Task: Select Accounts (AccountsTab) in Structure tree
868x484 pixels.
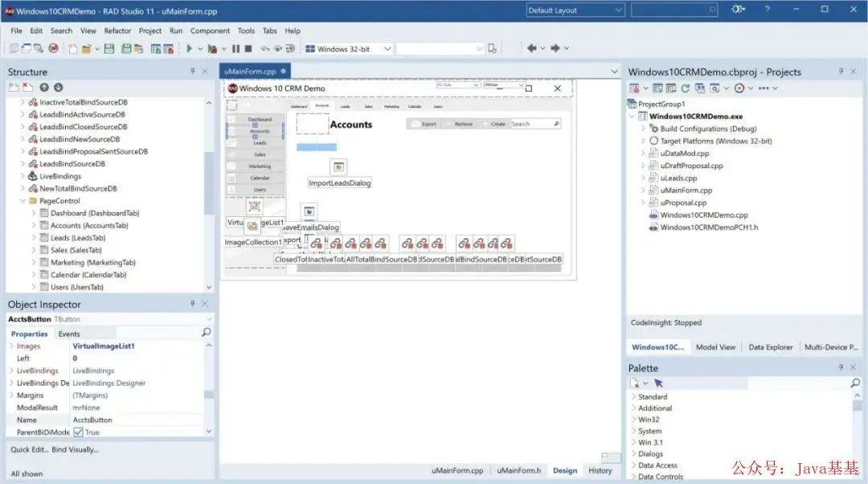Action: point(89,225)
